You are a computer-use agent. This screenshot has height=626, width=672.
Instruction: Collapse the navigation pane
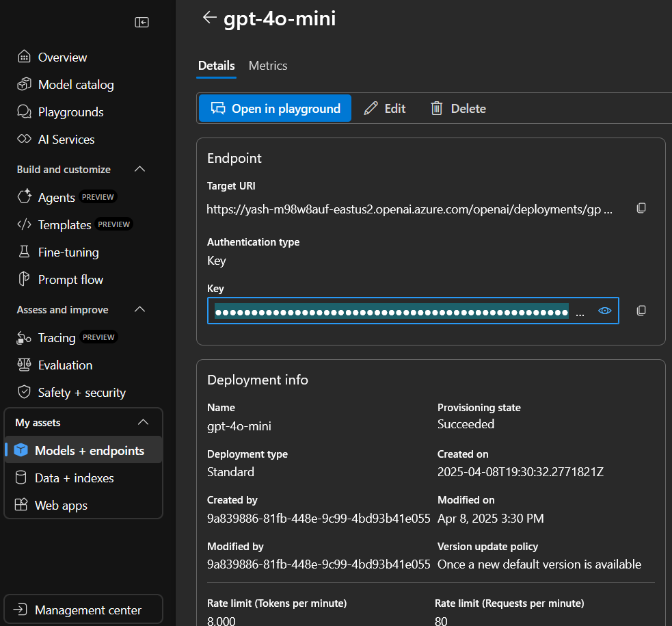click(142, 22)
